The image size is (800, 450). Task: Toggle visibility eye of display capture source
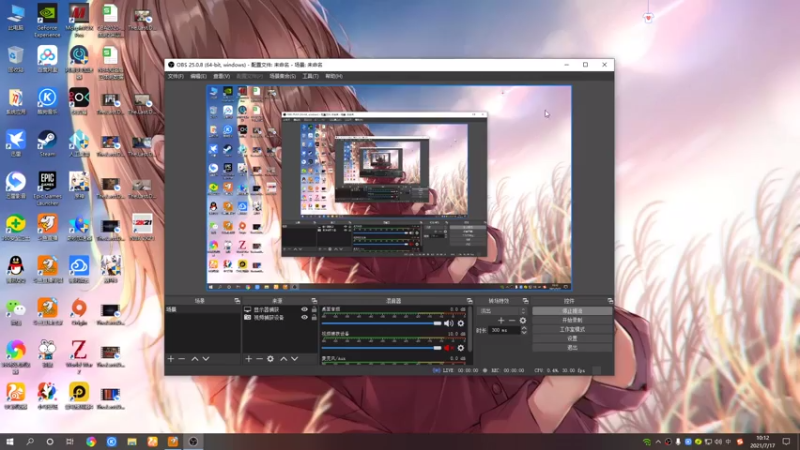click(x=304, y=310)
